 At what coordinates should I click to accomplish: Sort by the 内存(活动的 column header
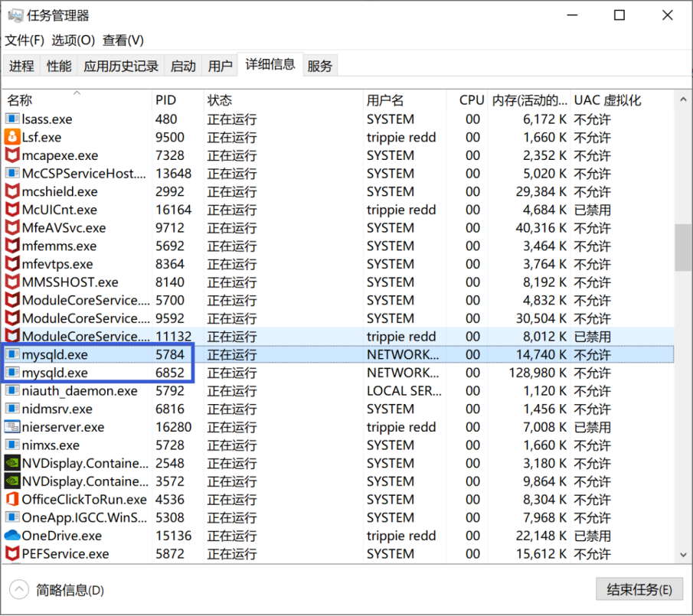click(529, 100)
